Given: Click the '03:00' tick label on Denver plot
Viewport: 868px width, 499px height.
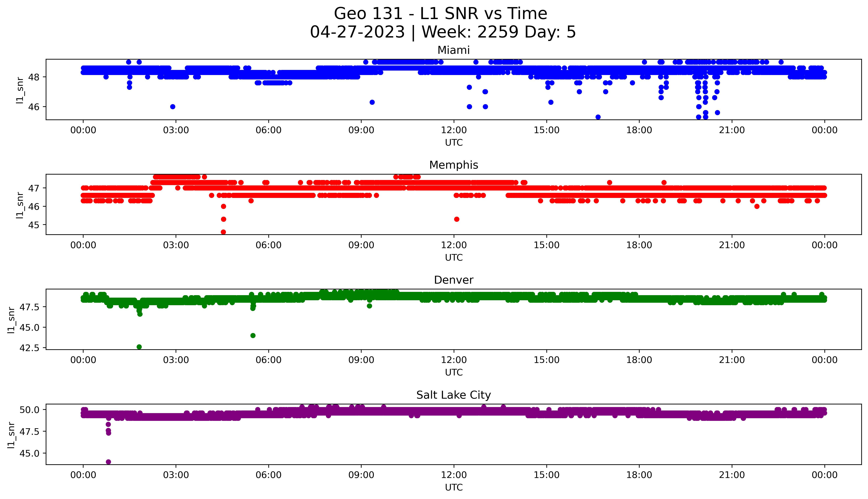Looking at the screenshot, I should (176, 360).
